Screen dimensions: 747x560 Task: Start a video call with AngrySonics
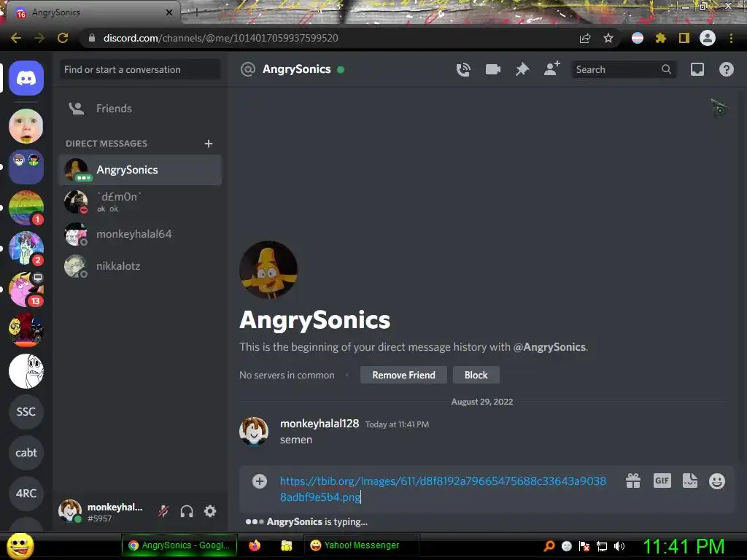pos(492,69)
